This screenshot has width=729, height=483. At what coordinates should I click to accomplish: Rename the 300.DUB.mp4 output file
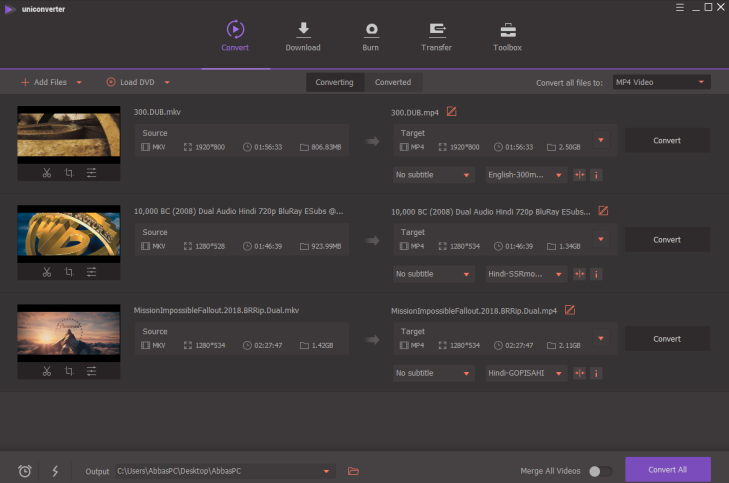click(451, 112)
